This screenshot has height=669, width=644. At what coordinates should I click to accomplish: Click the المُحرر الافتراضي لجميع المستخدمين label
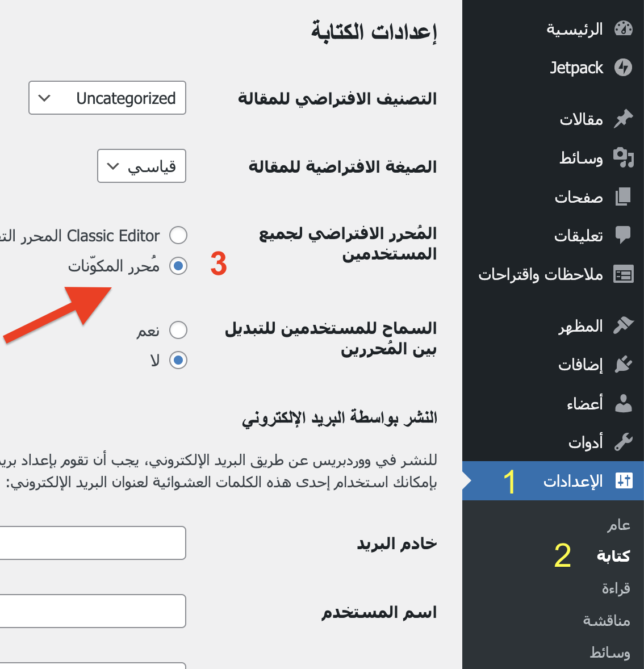[348, 244]
